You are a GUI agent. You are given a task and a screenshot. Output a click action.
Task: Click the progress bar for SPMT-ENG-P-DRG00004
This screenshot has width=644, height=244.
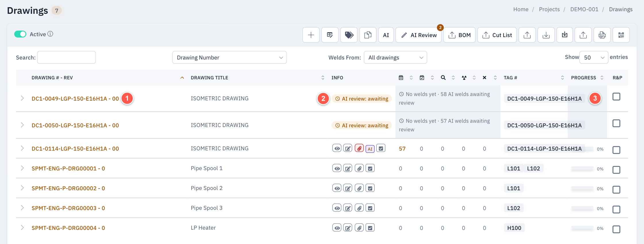point(582,228)
